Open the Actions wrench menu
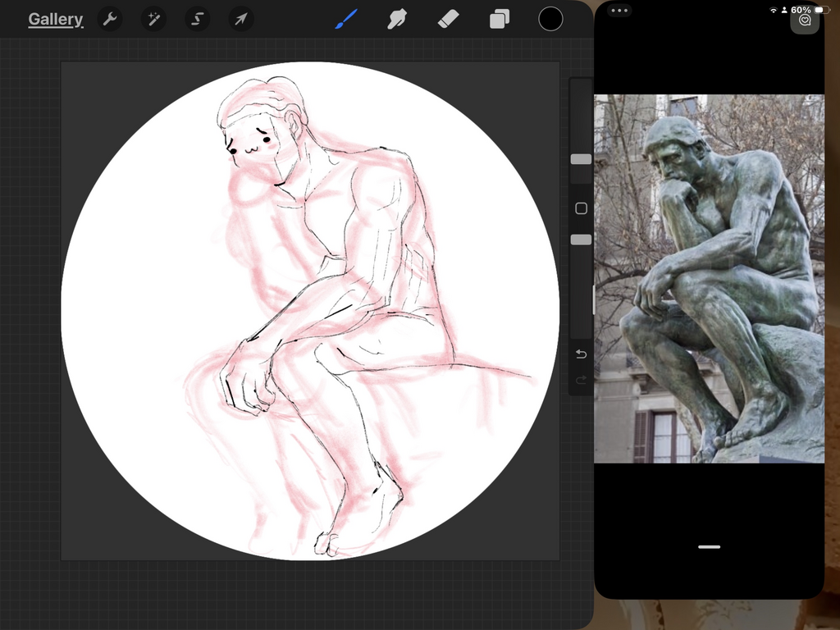Viewport: 840px width, 630px height. [109, 19]
